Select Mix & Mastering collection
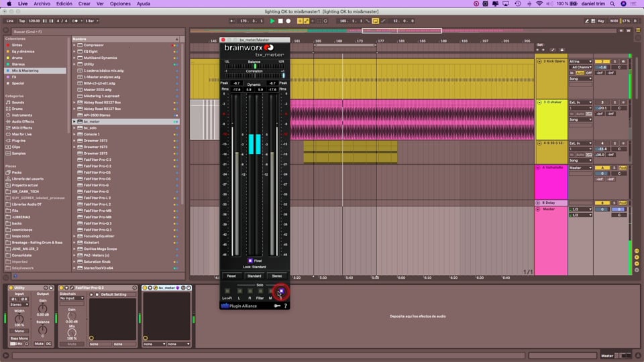Image resolution: width=644 pixels, height=362 pixels. tap(35, 70)
